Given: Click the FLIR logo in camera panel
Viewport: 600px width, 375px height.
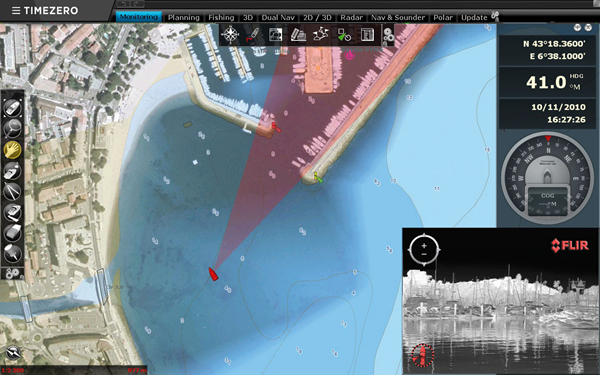Looking at the screenshot, I should tap(570, 245).
